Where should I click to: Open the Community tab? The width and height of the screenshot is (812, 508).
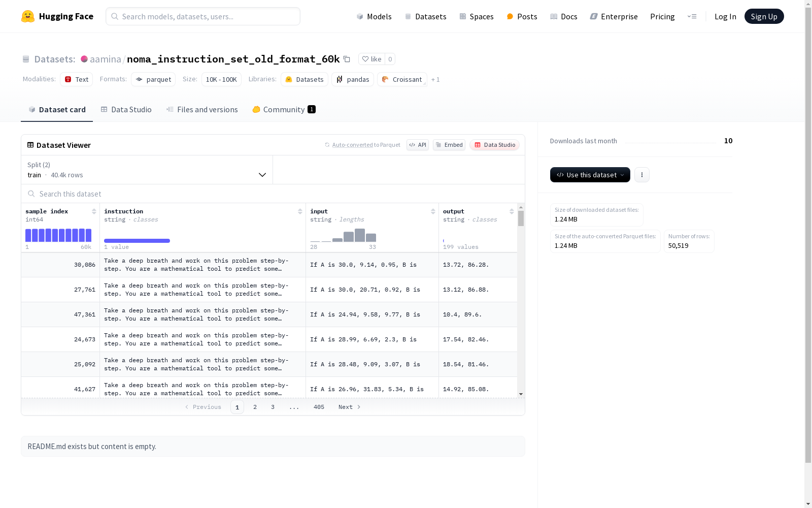284,109
